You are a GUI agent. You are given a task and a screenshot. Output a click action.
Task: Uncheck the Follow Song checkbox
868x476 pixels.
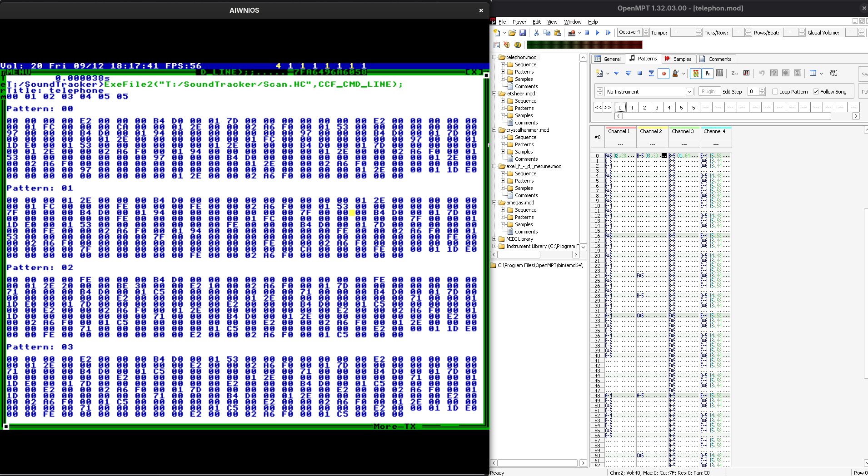pyautogui.click(x=816, y=92)
